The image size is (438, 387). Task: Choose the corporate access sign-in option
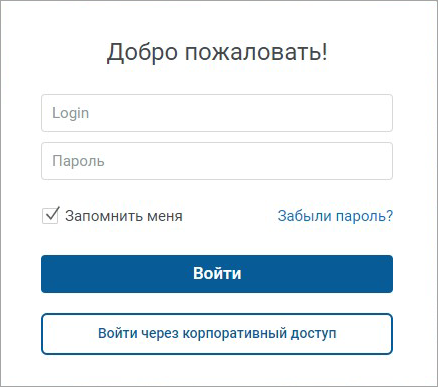[217, 334]
